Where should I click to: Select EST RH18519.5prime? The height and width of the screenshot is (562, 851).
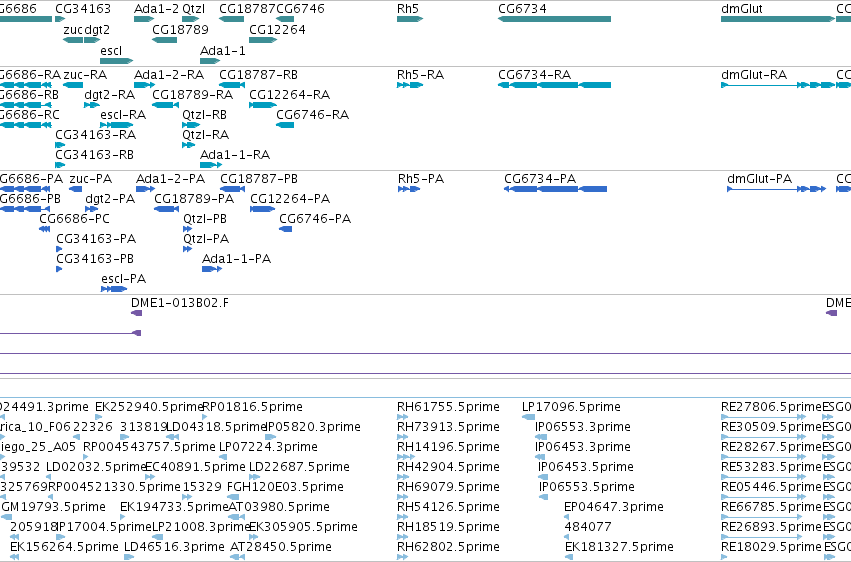402,537
